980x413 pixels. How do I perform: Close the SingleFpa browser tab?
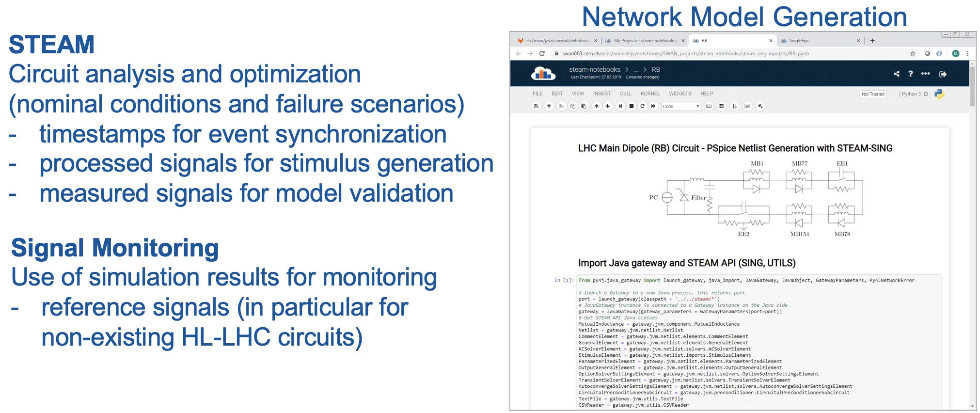coord(858,41)
